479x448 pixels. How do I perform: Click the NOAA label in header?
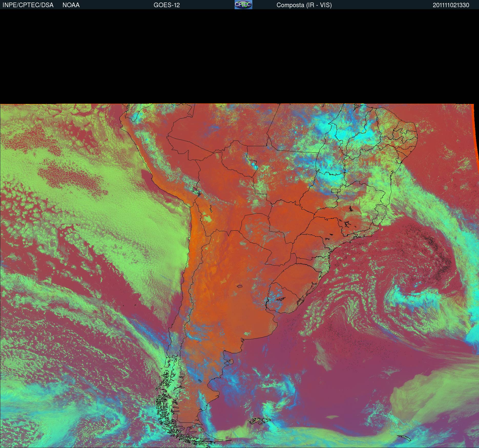[71, 5]
